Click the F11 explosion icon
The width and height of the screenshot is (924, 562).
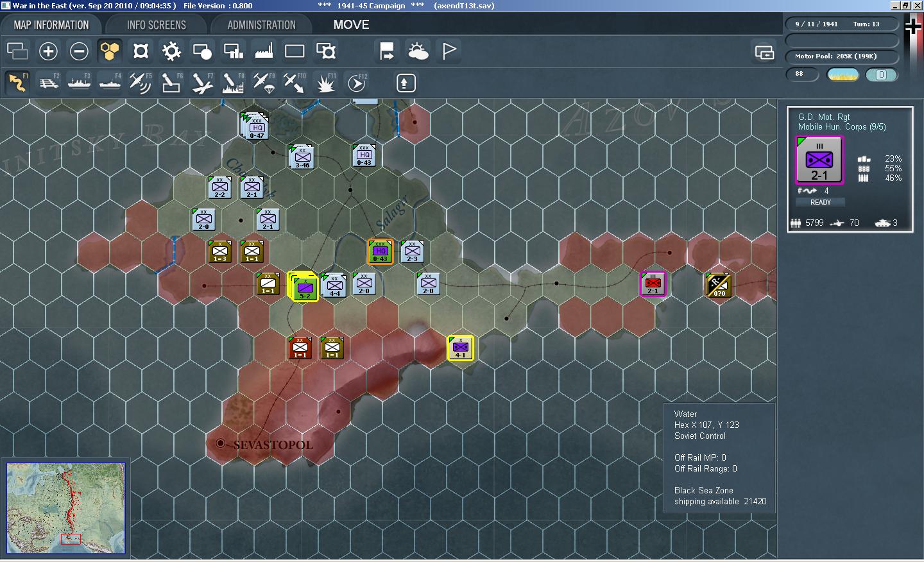pyautogui.click(x=325, y=83)
